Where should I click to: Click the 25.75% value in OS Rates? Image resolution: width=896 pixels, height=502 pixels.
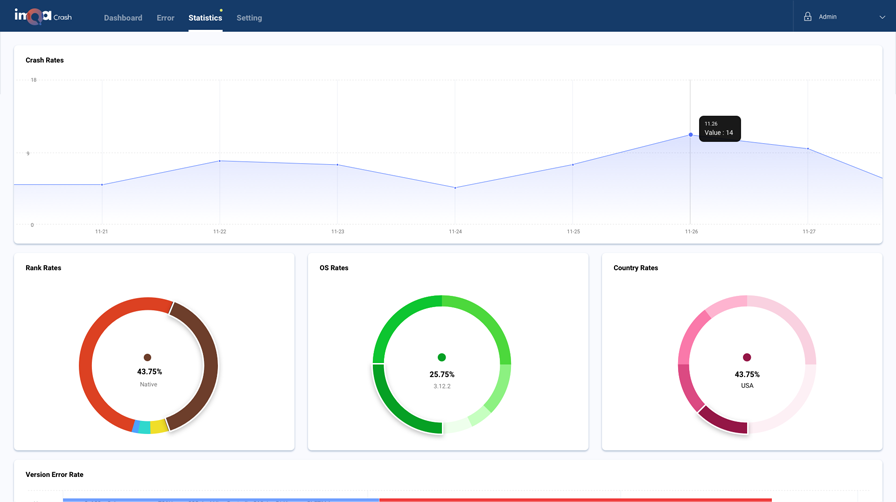(442, 374)
